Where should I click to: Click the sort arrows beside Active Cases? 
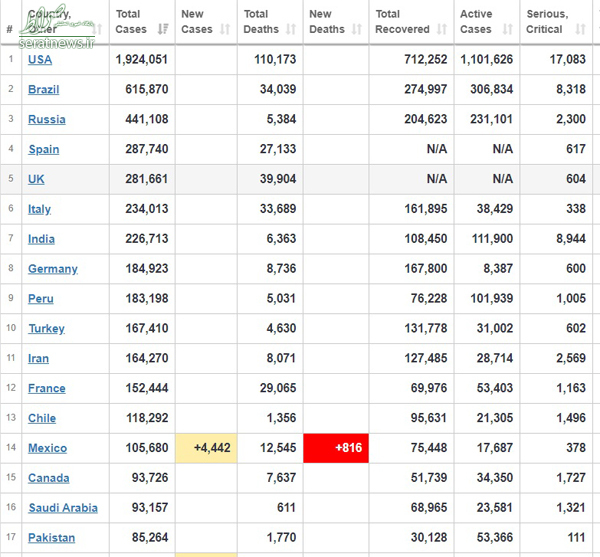pos(507,30)
